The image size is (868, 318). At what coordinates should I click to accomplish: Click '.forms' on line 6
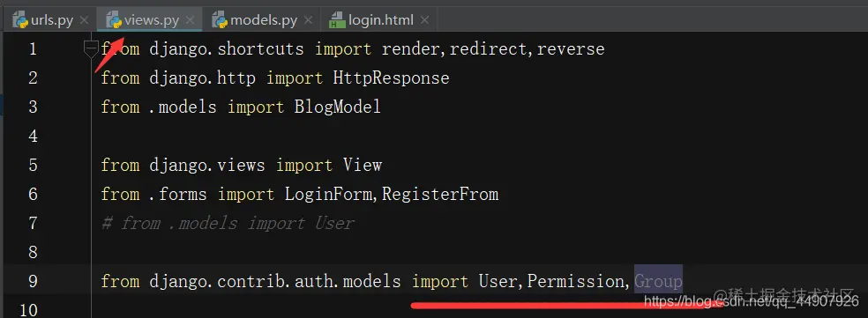pyautogui.click(x=177, y=194)
